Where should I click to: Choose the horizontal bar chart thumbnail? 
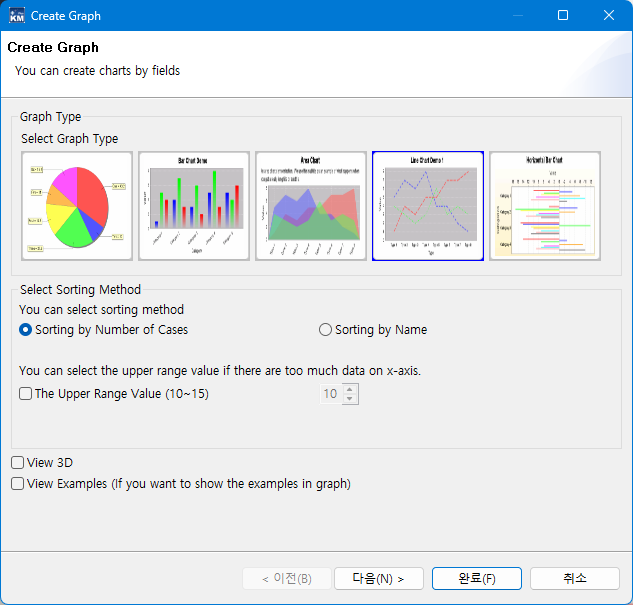point(545,206)
